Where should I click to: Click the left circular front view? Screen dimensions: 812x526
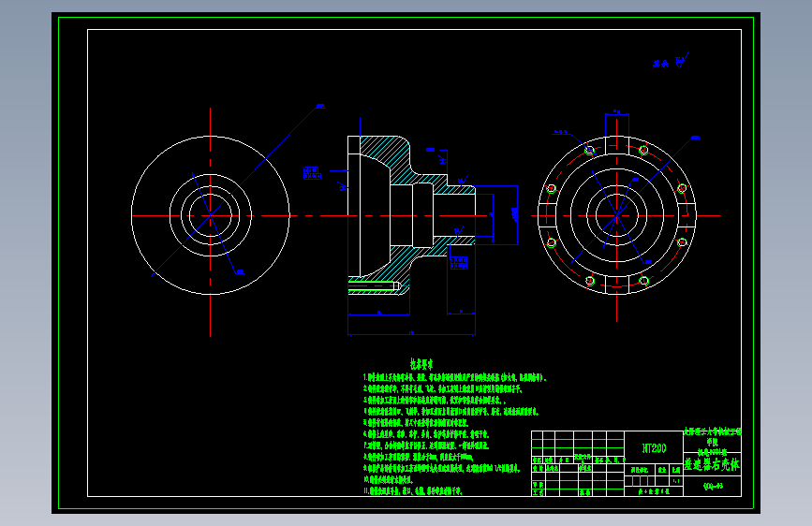coord(210,215)
